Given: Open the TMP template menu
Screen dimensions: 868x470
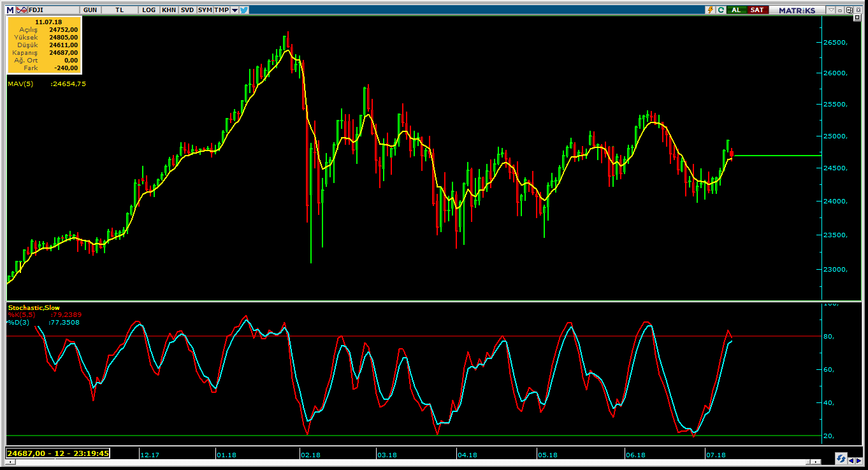Looking at the screenshot, I should pyautogui.click(x=221, y=10).
